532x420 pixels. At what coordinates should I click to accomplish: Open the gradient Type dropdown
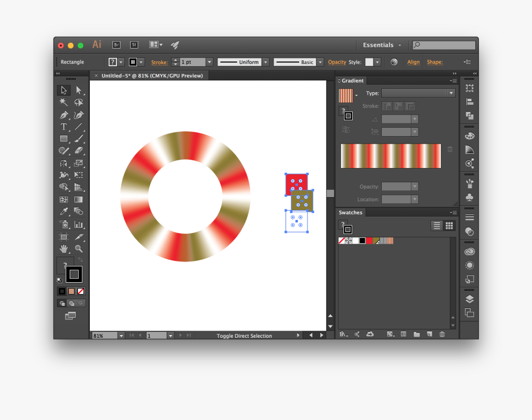click(451, 93)
